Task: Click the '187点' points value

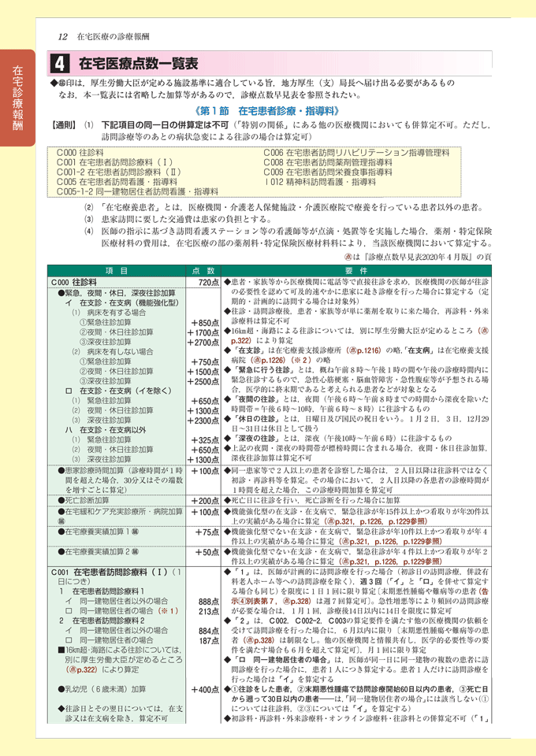Action: click(x=208, y=641)
